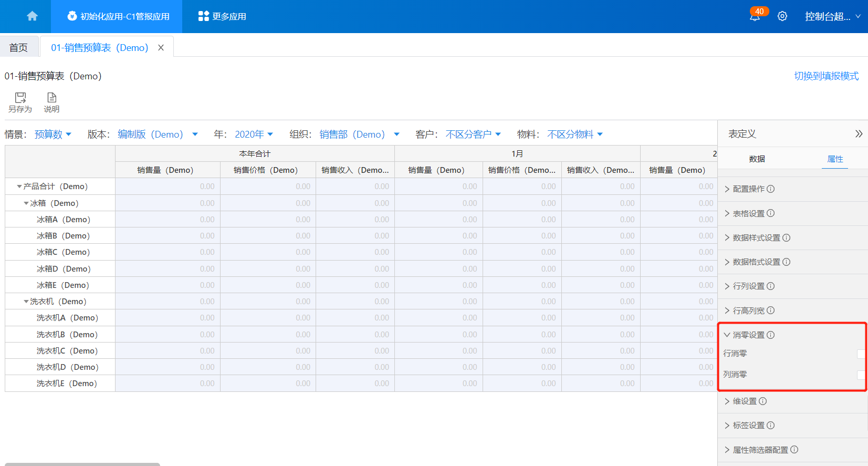Collapse the 表定义 panel with double-arrow icon
The height and width of the screenshot is (466, 868).
[859, 134]
